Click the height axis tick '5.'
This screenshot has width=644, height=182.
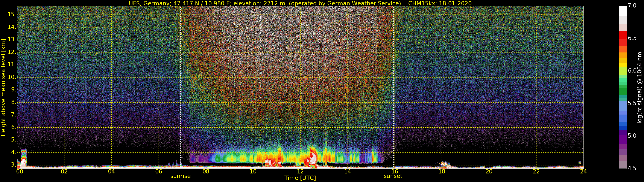click(x=14, y=140)
